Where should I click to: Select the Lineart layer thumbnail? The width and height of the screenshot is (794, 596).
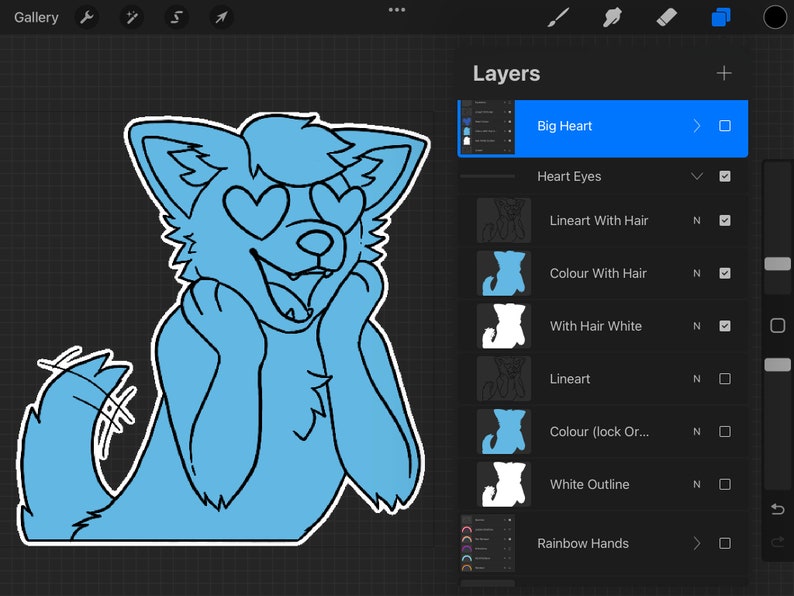point(504,379)
